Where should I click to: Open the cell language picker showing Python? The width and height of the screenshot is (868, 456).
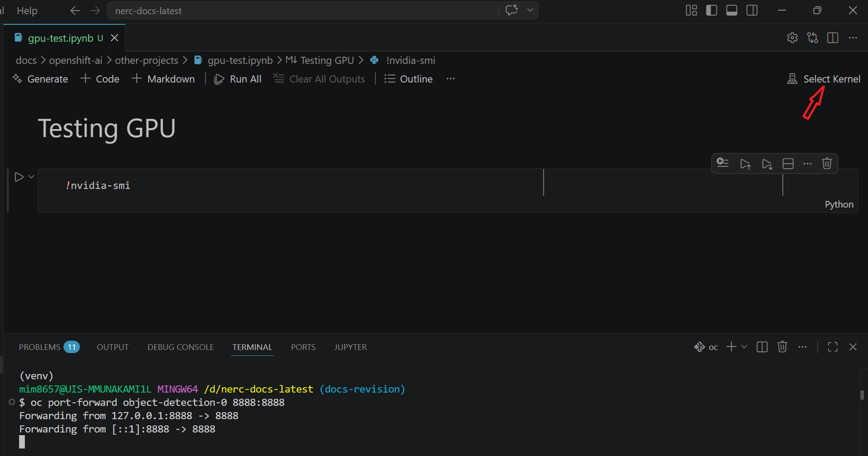click(x=839, y=204)
